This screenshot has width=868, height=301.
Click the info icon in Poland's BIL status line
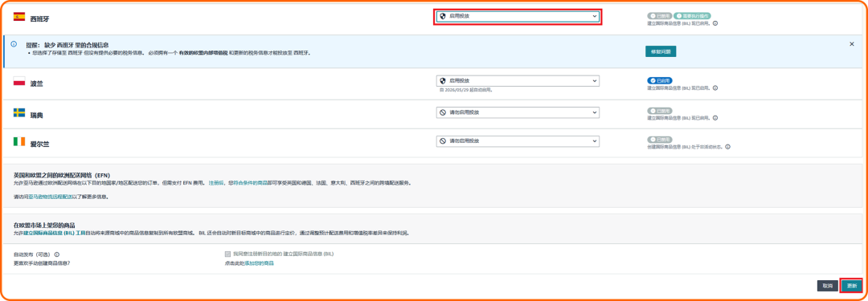715,88
